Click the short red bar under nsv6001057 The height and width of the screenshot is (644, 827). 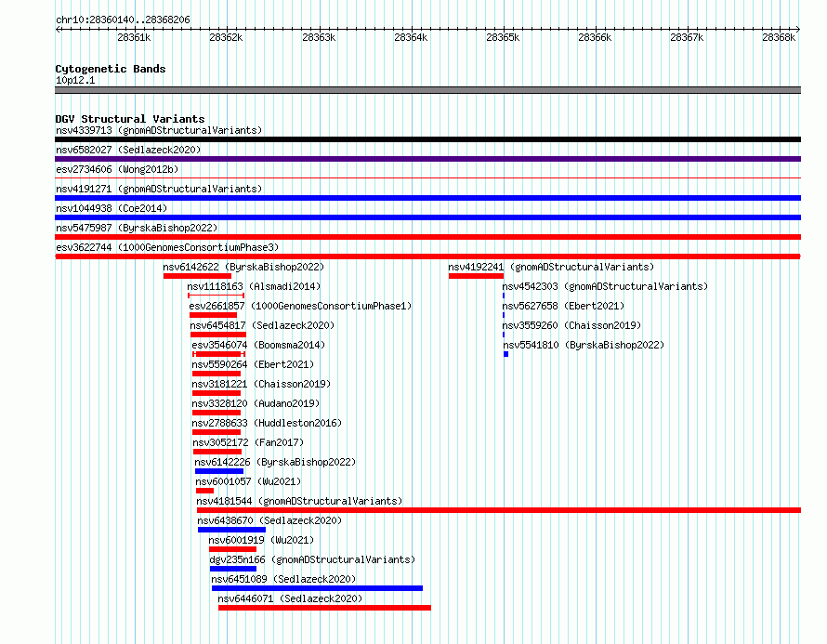(x=204, y=491)
